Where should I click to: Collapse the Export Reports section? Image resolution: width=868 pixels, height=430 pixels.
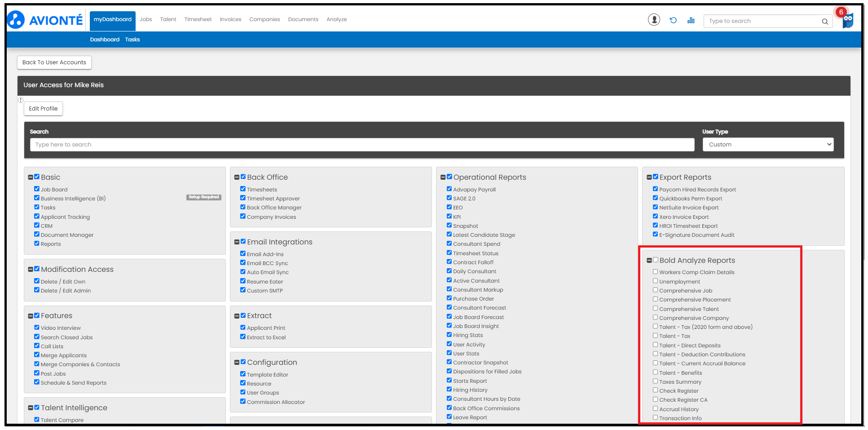point(649,177)
